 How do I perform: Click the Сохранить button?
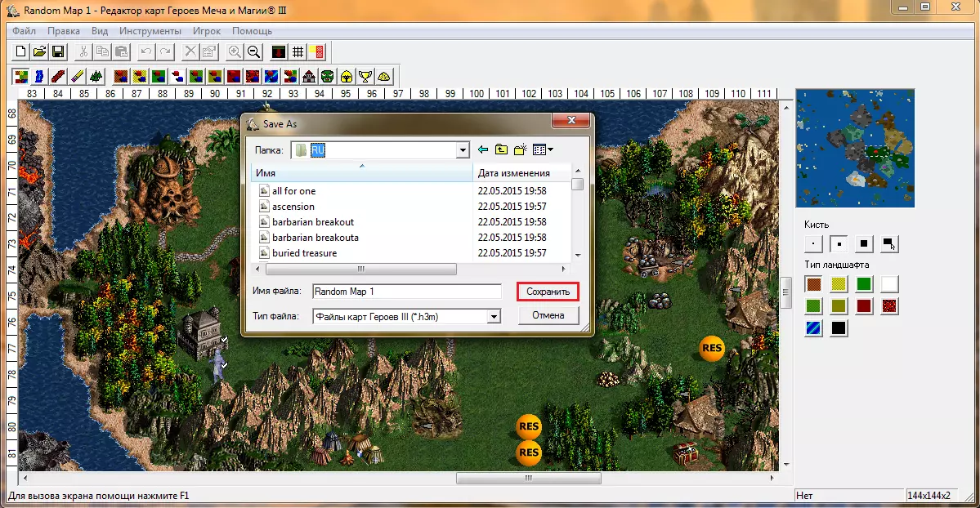548,292
